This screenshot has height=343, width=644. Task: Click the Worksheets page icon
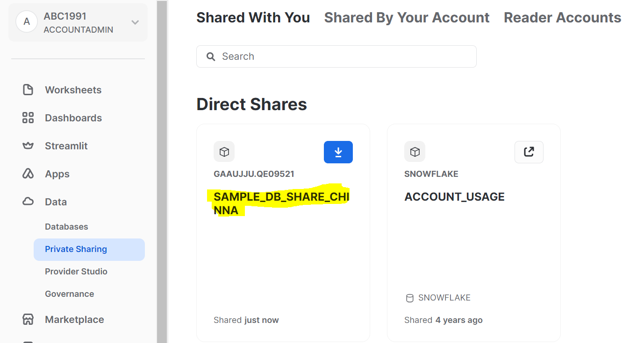[28, 90]
